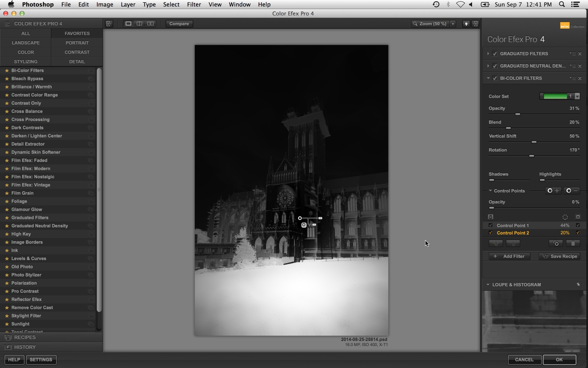This screenshot has width=588, height=368.
Task: Open the Image menu
Action: click(x=105, y=4)
